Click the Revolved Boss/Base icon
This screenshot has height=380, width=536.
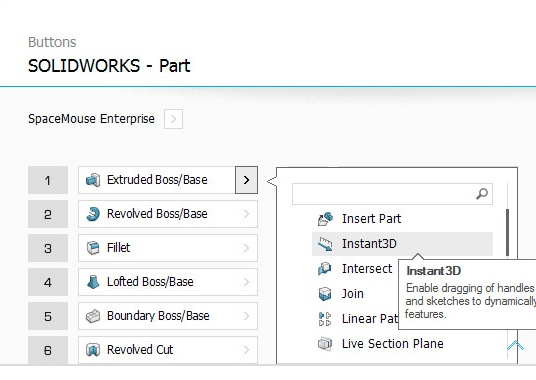[93, 214]
